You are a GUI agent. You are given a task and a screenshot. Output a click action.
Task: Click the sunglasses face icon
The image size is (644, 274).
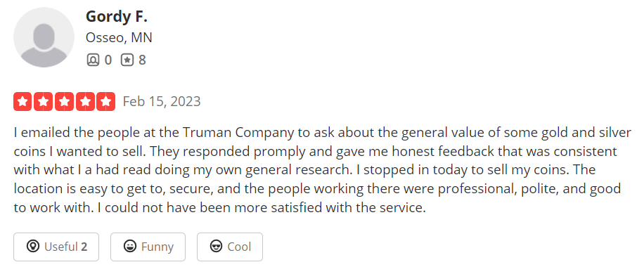216,247
